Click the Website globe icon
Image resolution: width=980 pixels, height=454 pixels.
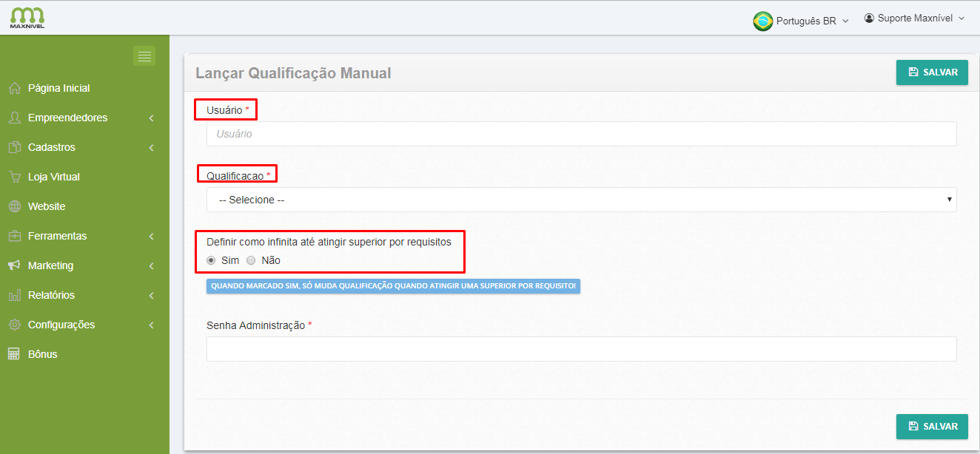(14, 207)
